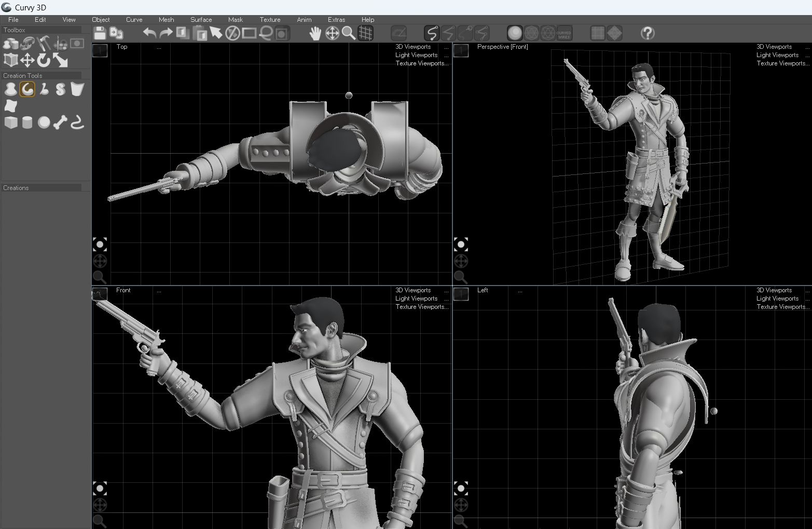Open the Edit menu

(x=40, y=20)
